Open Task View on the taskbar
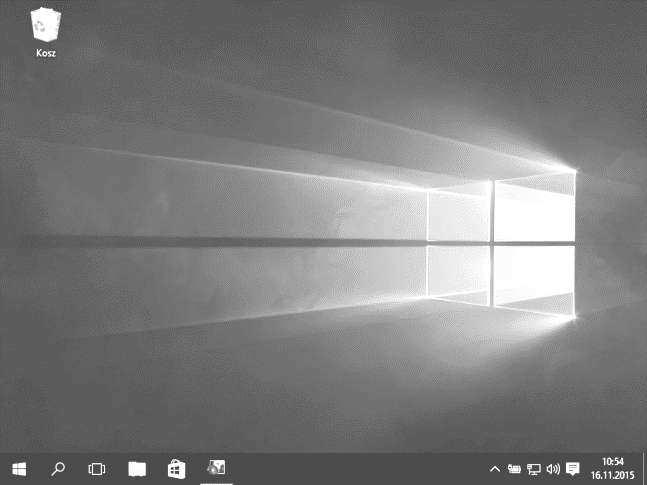Viewport: 647px width, 485px height. pos(97,469)
